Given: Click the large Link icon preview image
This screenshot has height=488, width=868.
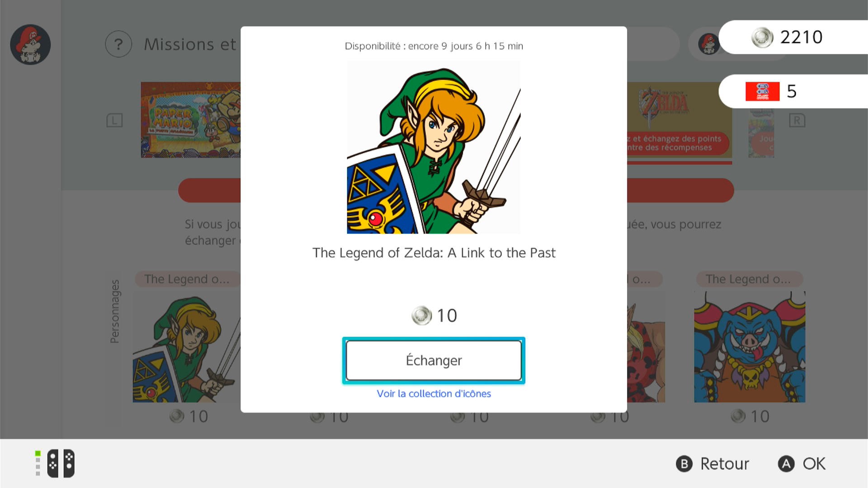Looking at the screenshot, I should pos(434,147).
